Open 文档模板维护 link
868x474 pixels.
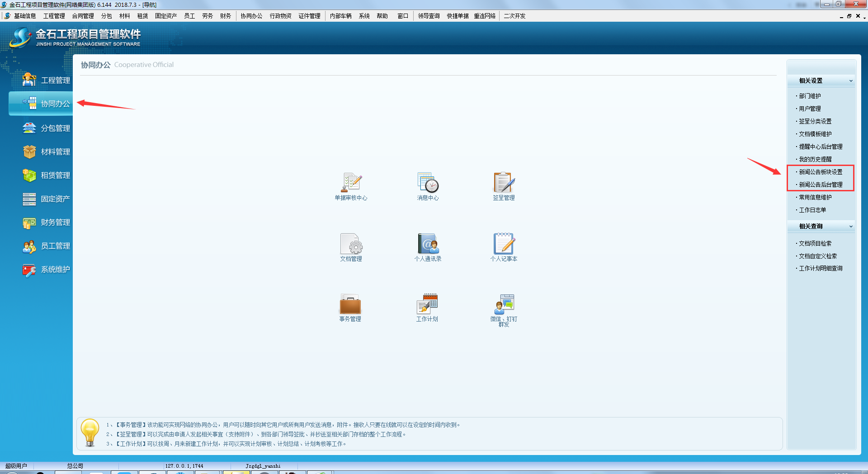click(815, 134)
